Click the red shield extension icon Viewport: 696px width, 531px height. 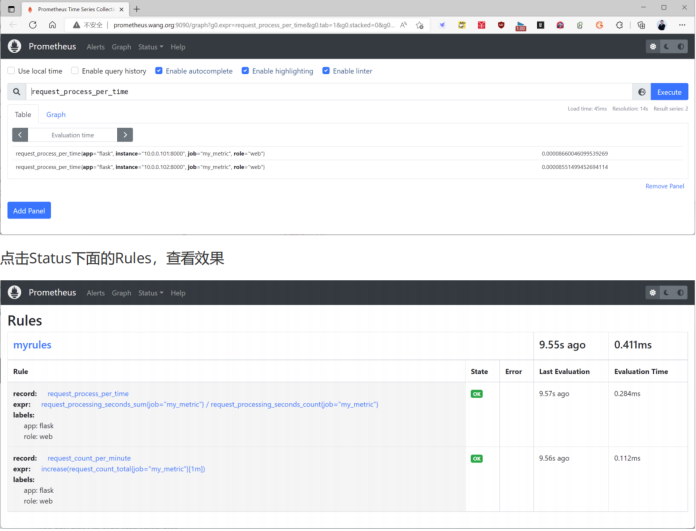501,25
